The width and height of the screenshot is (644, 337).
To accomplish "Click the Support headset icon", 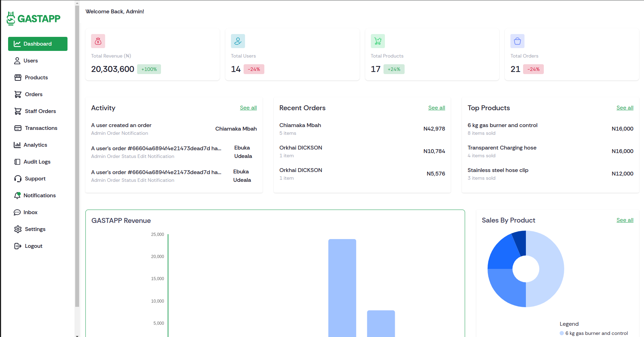I will [x=18, y=179].
